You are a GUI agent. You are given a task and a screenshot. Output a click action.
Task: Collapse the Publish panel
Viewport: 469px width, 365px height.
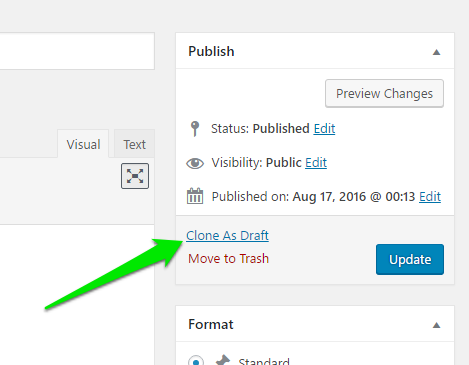tap(436, 52)
